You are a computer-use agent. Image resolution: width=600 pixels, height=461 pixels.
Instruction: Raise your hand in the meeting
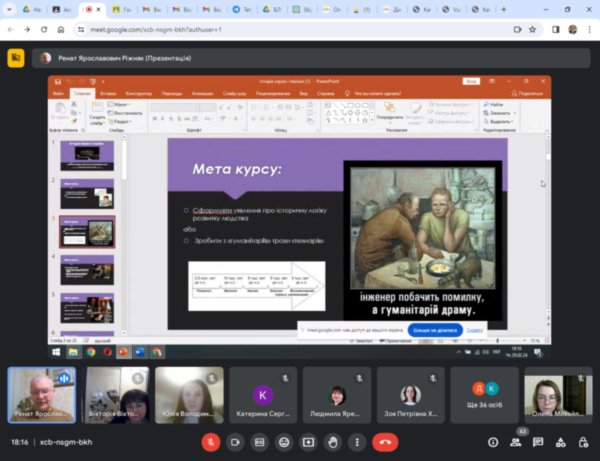click(333, 441)
